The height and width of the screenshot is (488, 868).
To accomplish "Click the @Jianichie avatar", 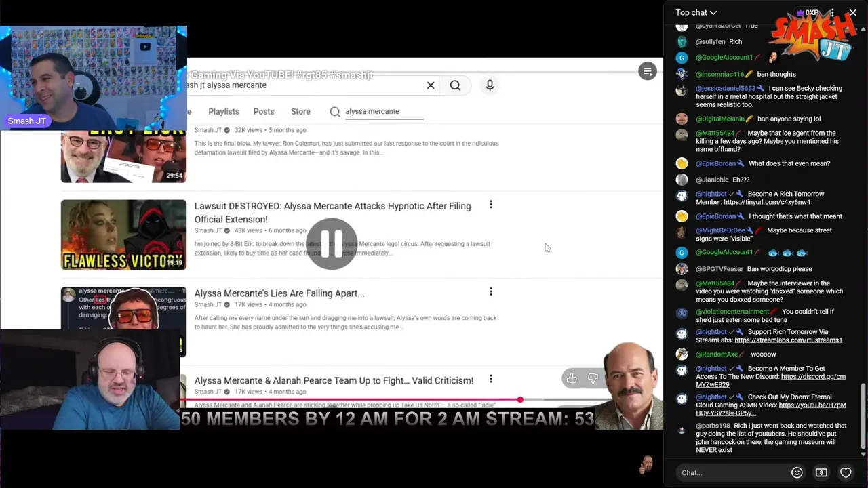I will pyautogui.click(x=682, y=180).
